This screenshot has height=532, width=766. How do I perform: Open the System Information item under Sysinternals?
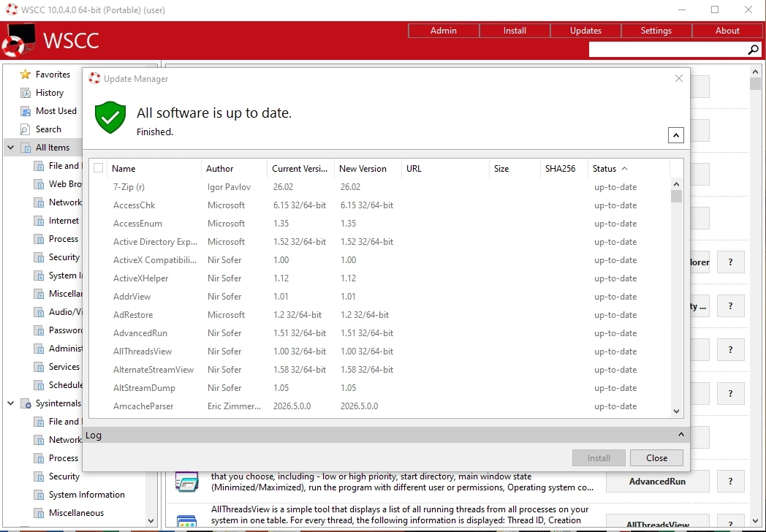coord(86,495)
